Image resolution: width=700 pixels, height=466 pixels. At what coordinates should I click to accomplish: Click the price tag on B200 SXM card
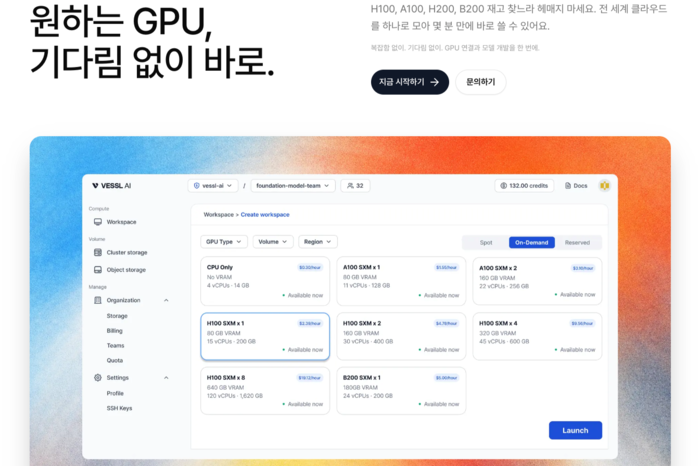pos(446,378)
